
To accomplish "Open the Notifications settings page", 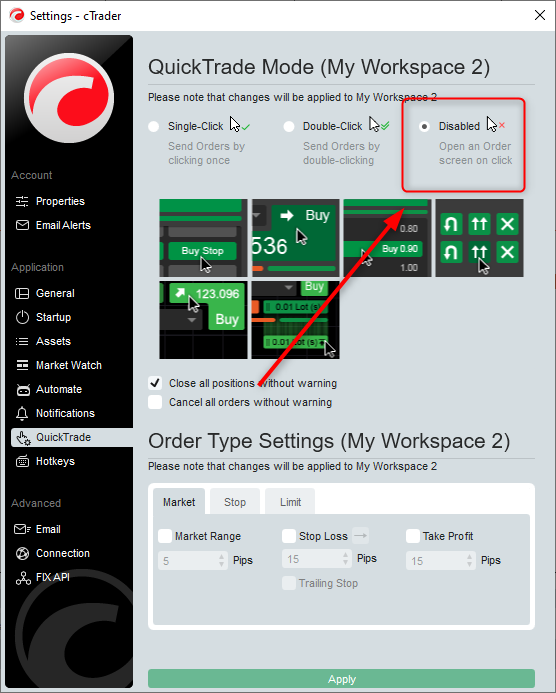I will 65,413.
